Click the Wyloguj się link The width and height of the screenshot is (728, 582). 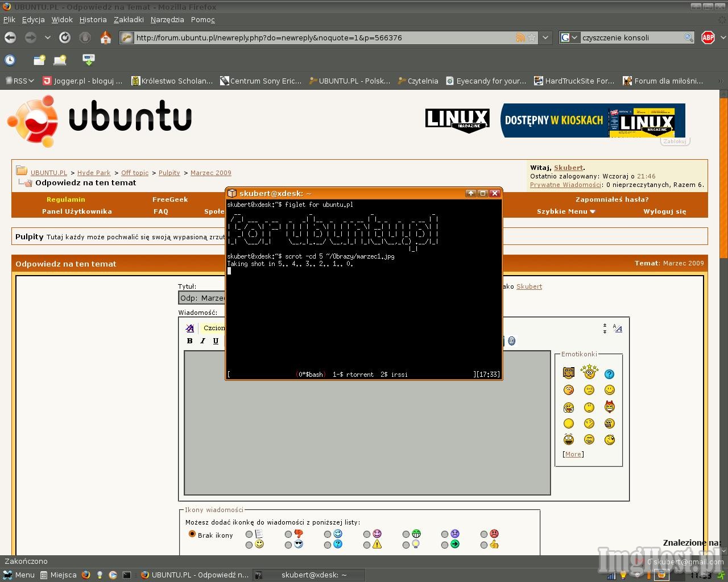click(x=665, y=211)
